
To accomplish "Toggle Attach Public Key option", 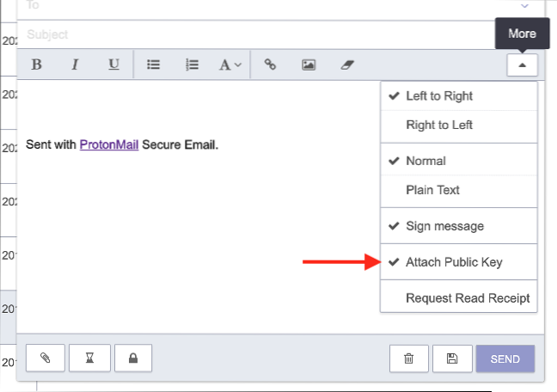I will (x=459, y=262).
